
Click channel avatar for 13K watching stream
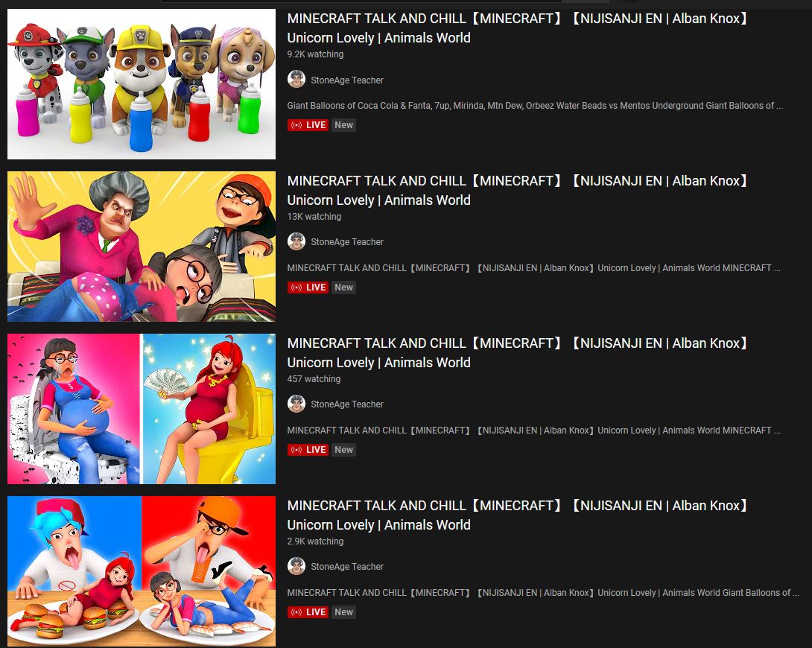(x=296, y=242)
